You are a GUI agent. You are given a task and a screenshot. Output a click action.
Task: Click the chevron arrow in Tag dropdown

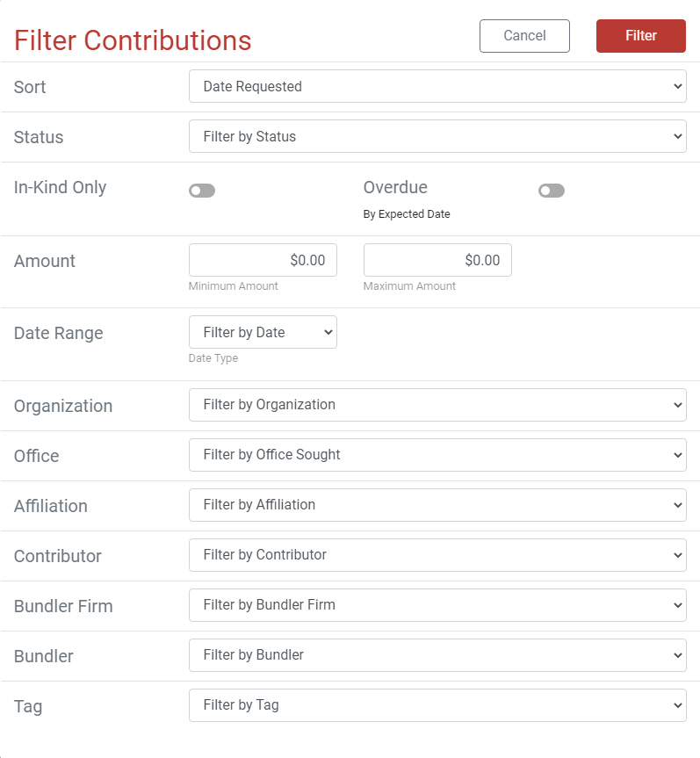(x=678, y=705)
